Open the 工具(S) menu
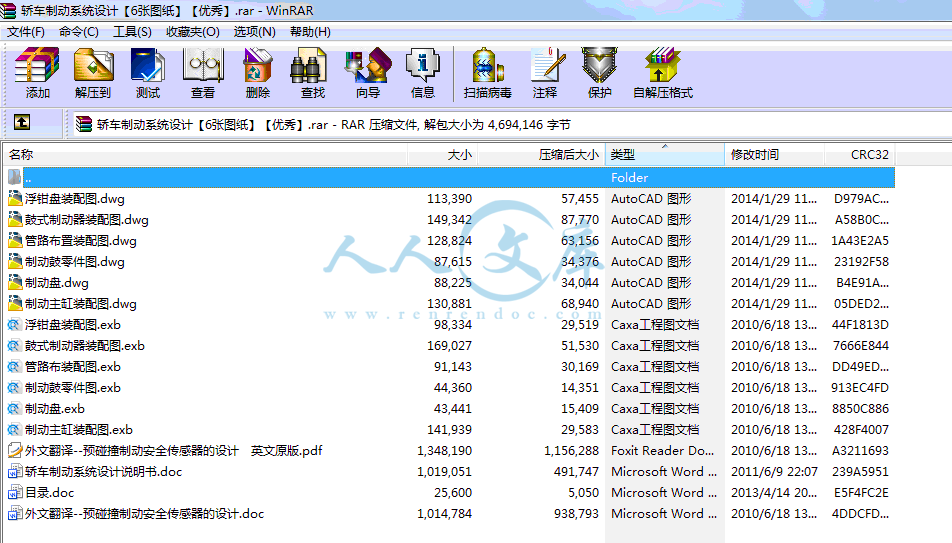Viewport: 952px width, 543px height. click(132, 32)
